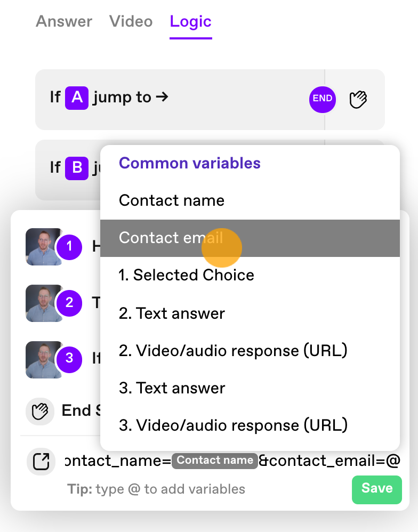This screenshot has width=418, height=532.
Task: Click the waving hand icon in rule A
Action: coord(358,99)
